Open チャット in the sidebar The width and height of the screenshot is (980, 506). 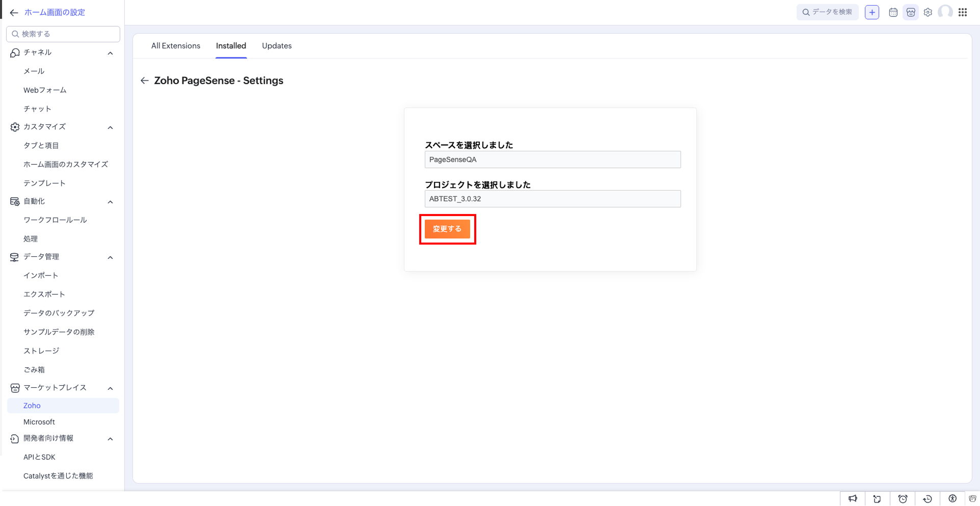coord(37,109)
